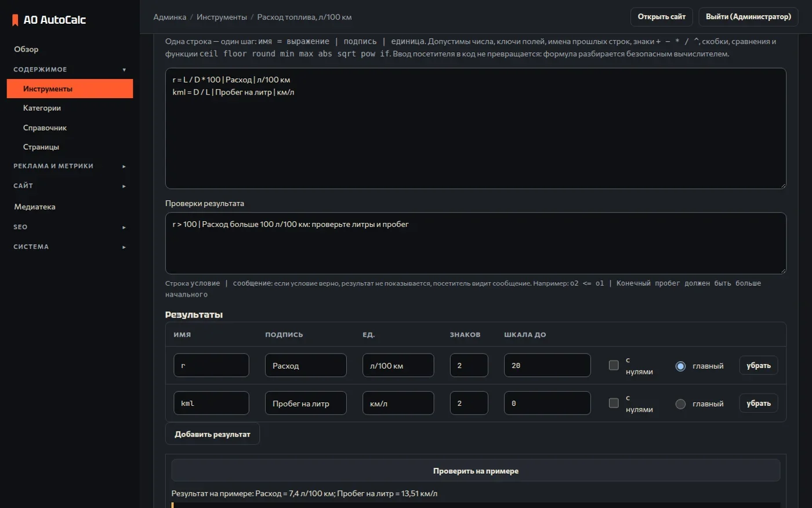Select Инструменты in the sidebar

70,89
